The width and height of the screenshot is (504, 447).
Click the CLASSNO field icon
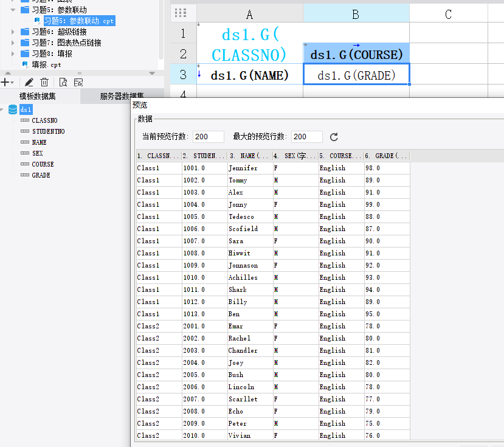(x=25, y=120)
